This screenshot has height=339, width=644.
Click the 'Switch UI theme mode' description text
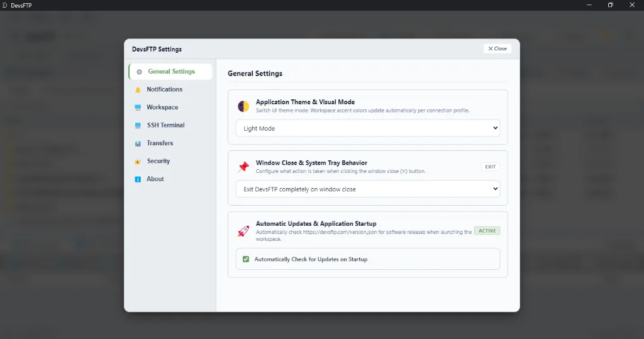pyautogui.click(x=363, y=111)
